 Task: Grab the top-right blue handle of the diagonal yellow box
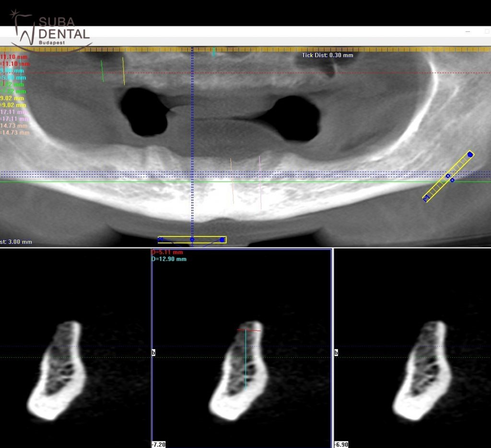470,154
